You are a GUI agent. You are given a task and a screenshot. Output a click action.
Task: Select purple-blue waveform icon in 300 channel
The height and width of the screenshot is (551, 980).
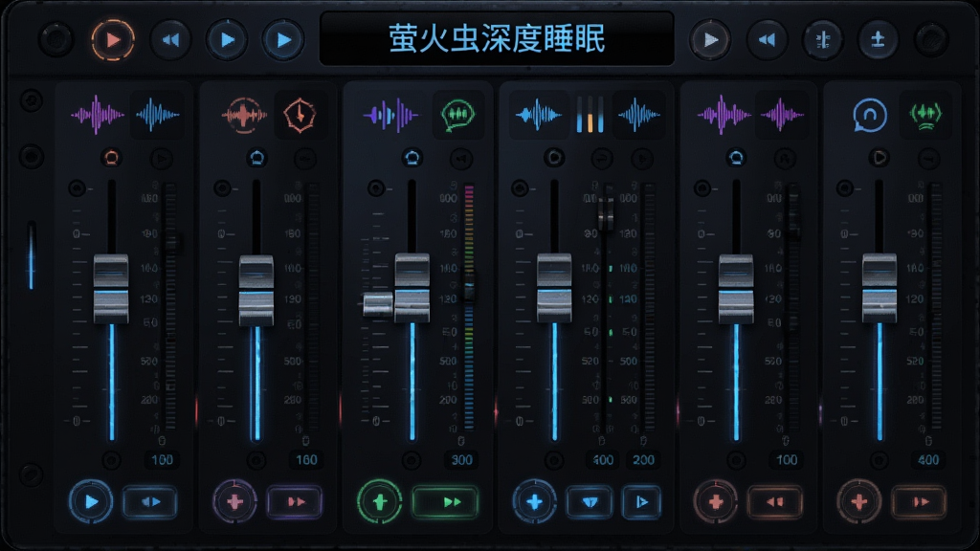[391, 115]
